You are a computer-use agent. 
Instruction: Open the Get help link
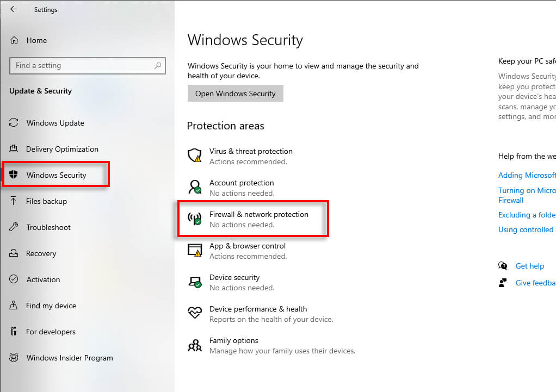tap(529, 266)
